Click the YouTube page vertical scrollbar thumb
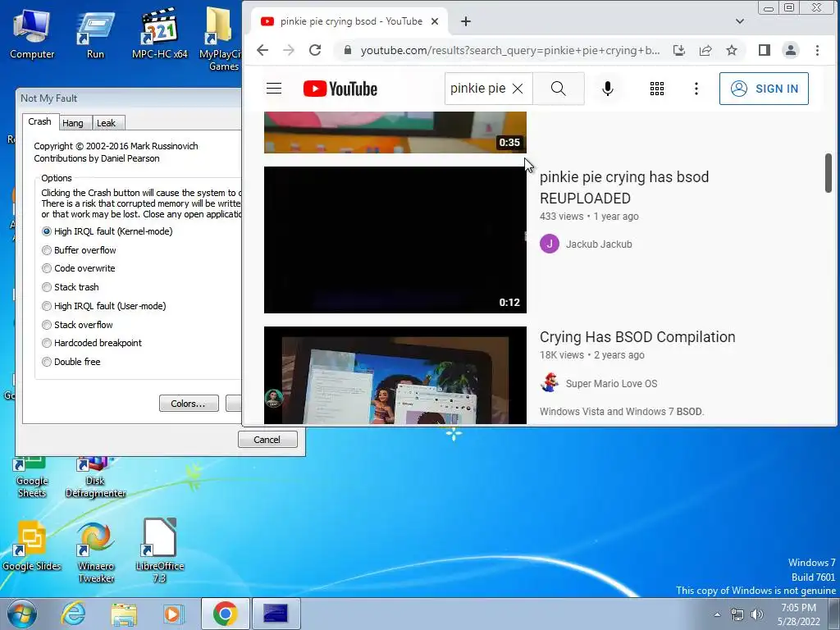 [x=829, y=172]
